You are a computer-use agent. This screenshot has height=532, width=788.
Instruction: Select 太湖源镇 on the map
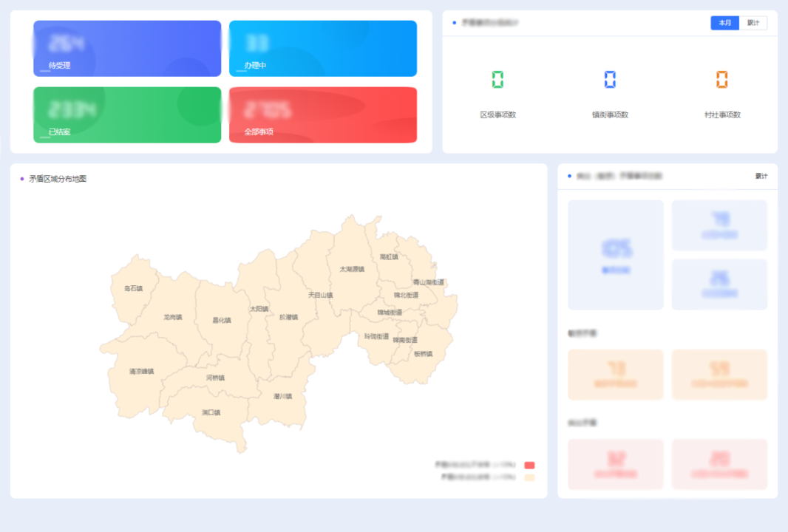click(352, 269)
